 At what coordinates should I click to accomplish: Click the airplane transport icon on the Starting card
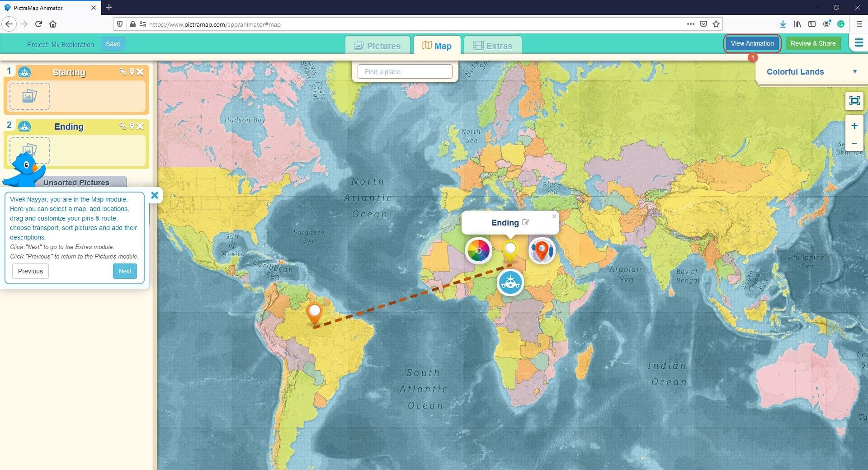[24, 72]
